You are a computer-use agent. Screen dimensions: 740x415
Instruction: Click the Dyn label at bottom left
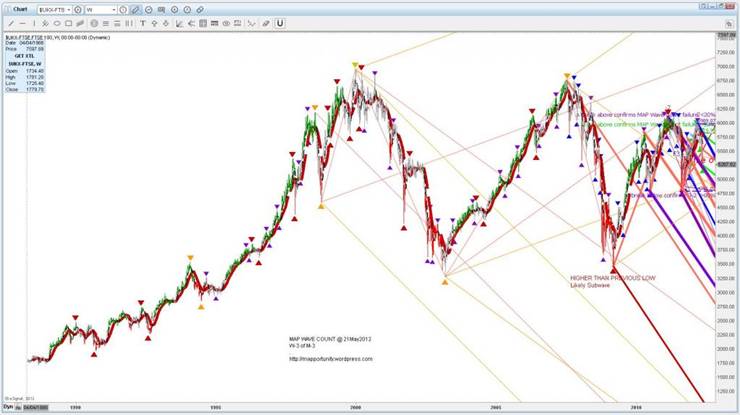(9, 407)
